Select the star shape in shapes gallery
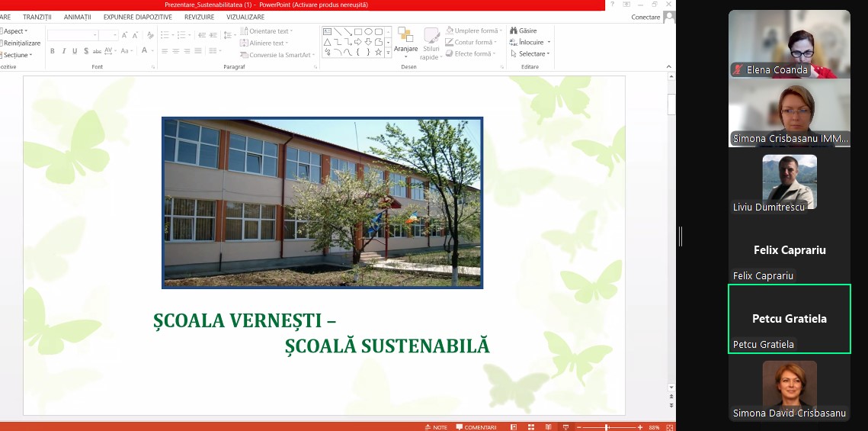Screen dimensions: 868x431 [378, 52]
